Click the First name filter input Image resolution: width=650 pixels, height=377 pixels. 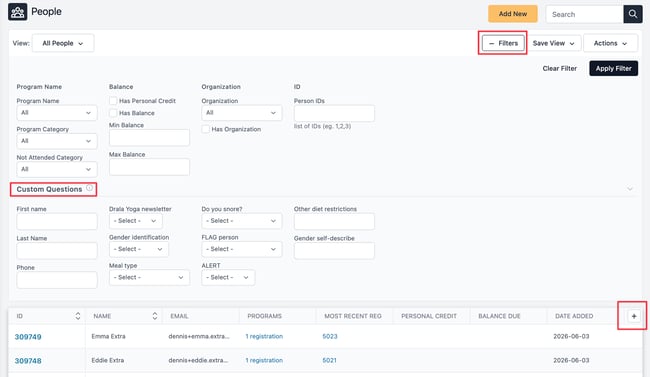(x=57, y=221)
